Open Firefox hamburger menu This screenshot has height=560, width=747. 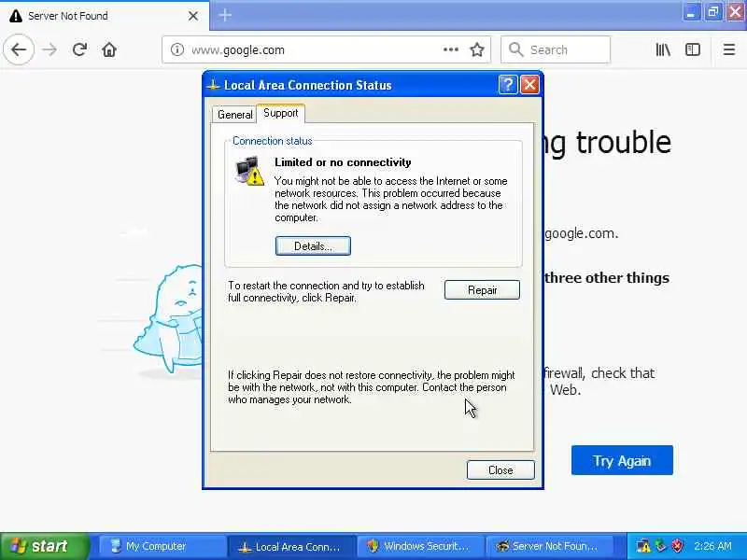(729, 49)
